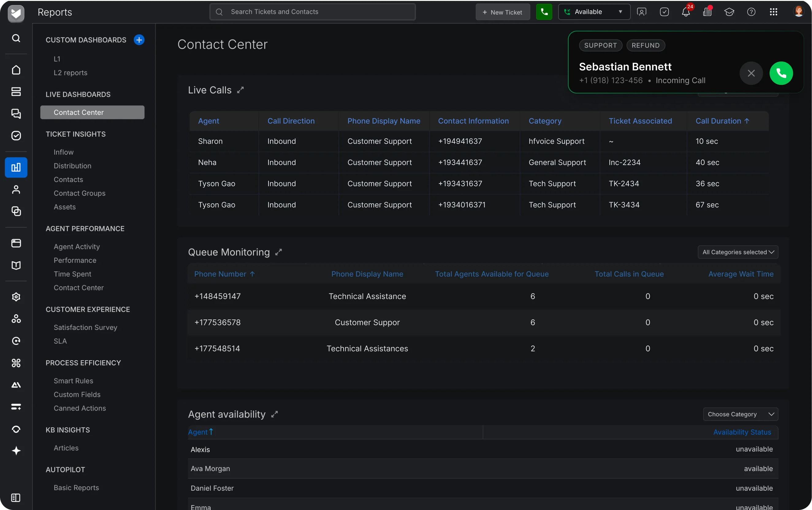Click the REFUND tag on call popup
The image size is (812, 510).
(646, 45)
